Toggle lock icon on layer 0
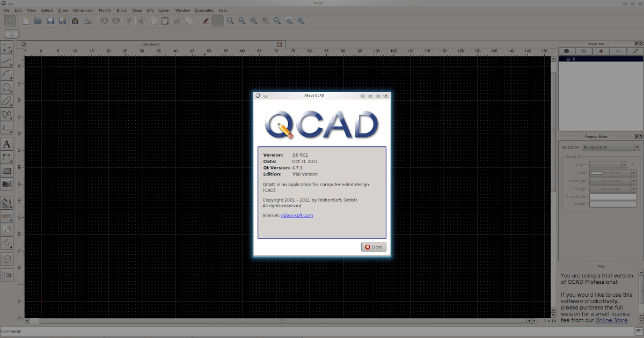644x338 pixels. [568, 59]
